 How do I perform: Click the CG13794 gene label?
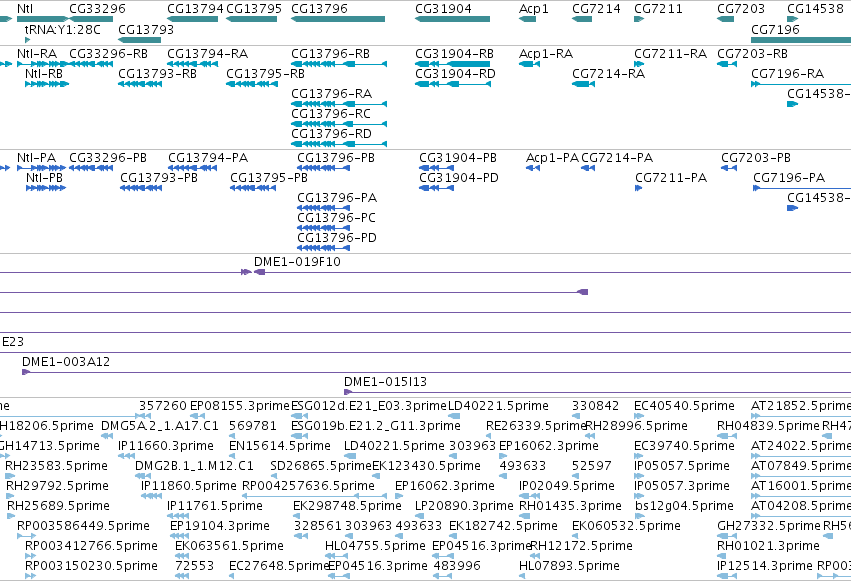coord(195,9)
